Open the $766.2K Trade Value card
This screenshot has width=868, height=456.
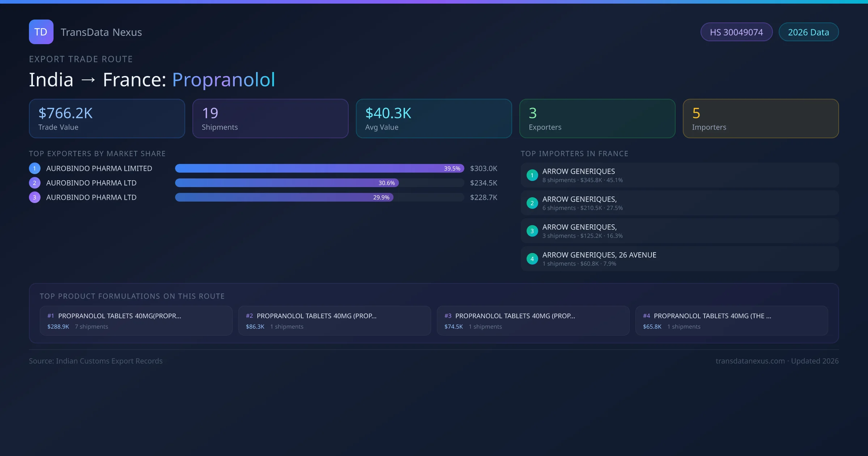coord(107,119)
